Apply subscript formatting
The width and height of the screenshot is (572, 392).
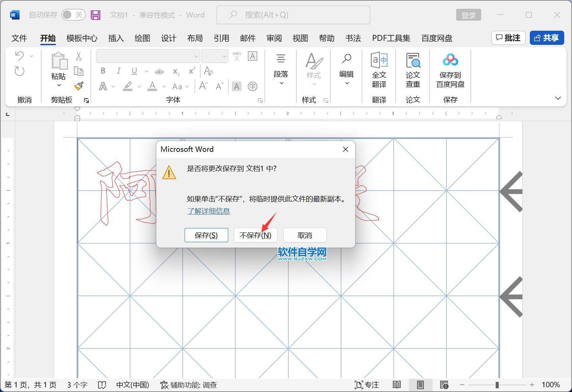coord(176,71)
